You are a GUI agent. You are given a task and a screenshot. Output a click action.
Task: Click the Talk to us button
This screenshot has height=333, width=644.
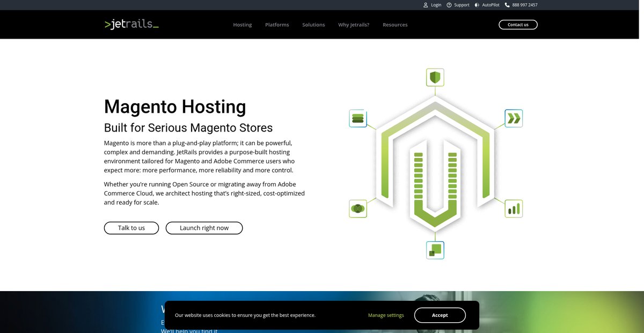coord(131,228)
